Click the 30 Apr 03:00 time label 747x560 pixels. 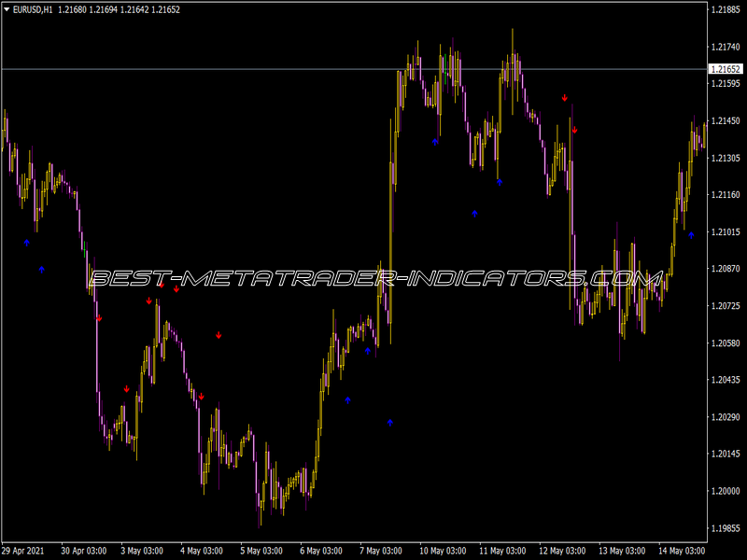click(83, 551)
